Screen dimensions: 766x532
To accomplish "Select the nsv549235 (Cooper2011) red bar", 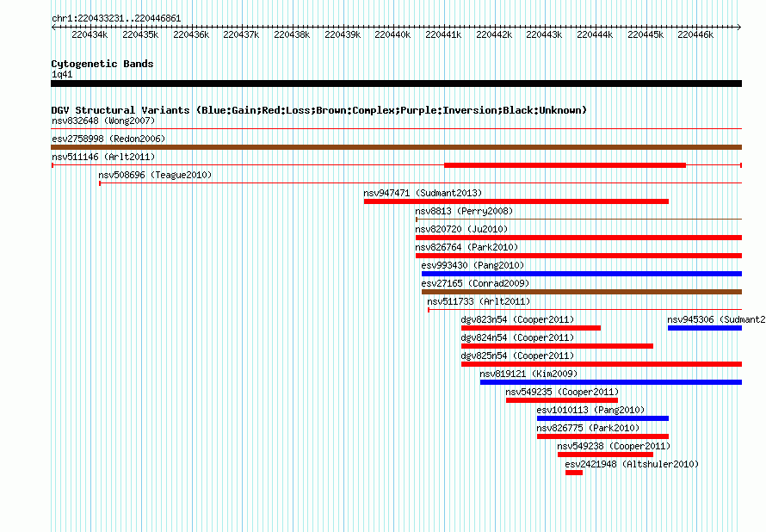I will click(x=562, y=400).
